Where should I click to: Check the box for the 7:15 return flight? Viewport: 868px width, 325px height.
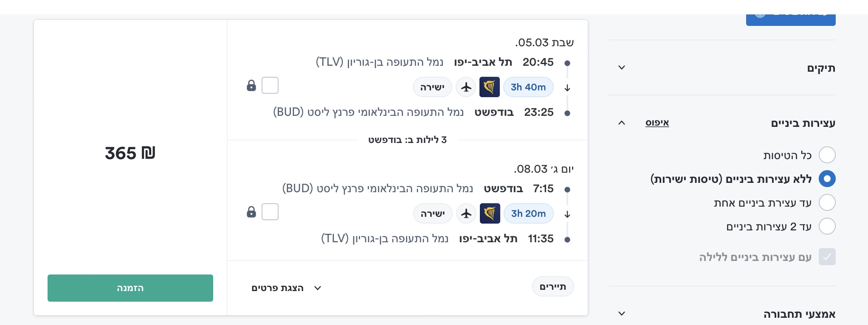tap(270, 212)
